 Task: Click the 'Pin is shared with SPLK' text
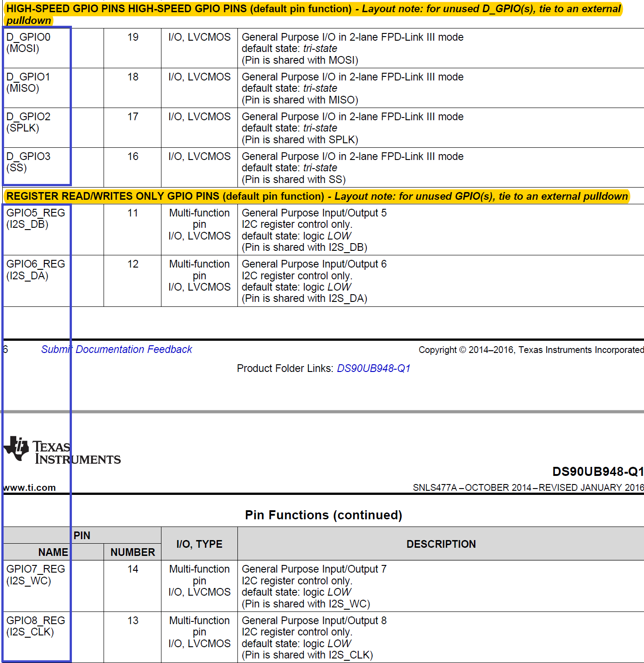coord(300,140)
